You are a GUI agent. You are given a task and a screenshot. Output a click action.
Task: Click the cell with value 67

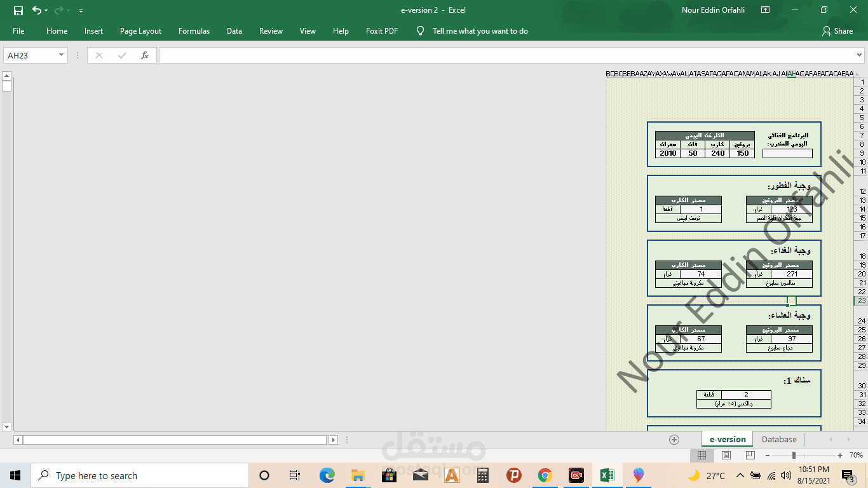click(701, 339)
